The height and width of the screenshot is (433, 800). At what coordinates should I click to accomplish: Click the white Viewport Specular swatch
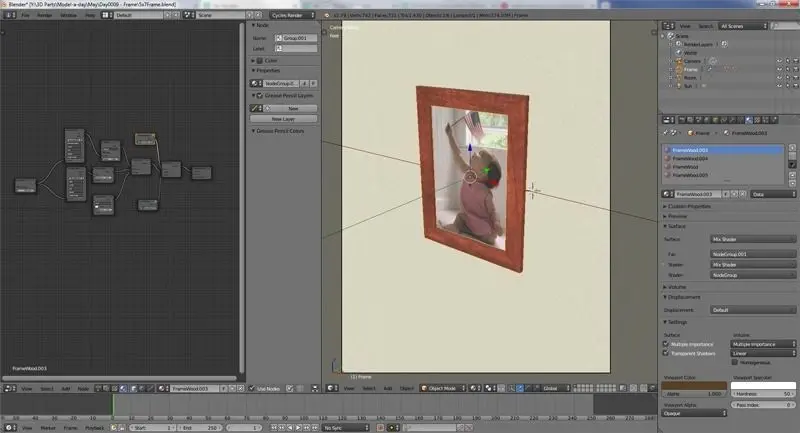click(763, 386)
